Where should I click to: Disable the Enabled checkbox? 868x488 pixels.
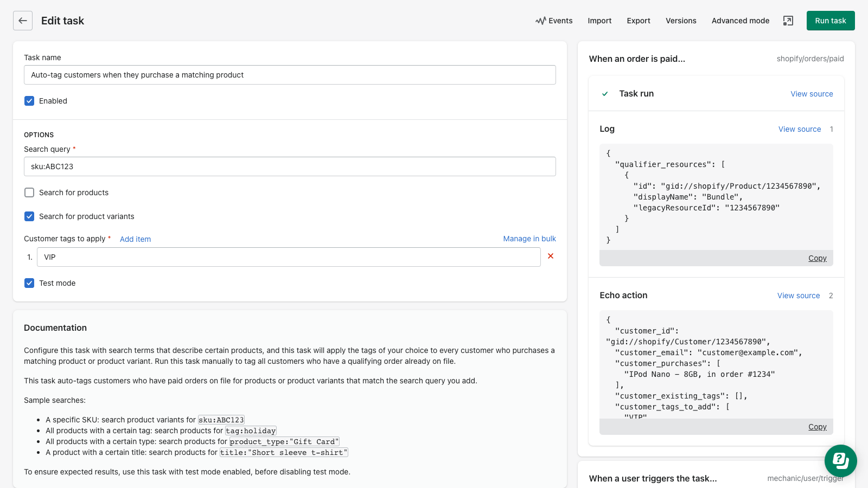click(29, 101)
